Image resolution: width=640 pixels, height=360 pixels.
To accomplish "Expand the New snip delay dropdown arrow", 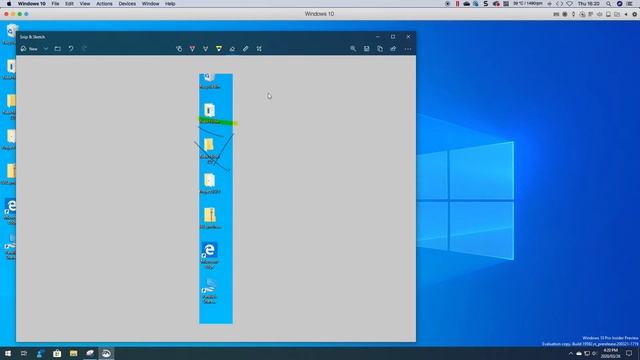I will (x=46, y=49).
